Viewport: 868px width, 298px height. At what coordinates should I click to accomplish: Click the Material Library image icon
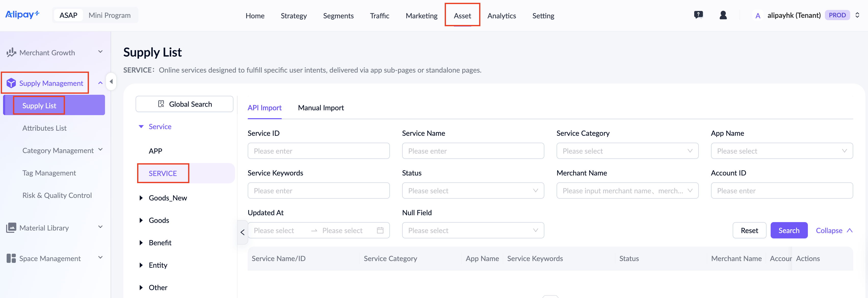[11, 228]
